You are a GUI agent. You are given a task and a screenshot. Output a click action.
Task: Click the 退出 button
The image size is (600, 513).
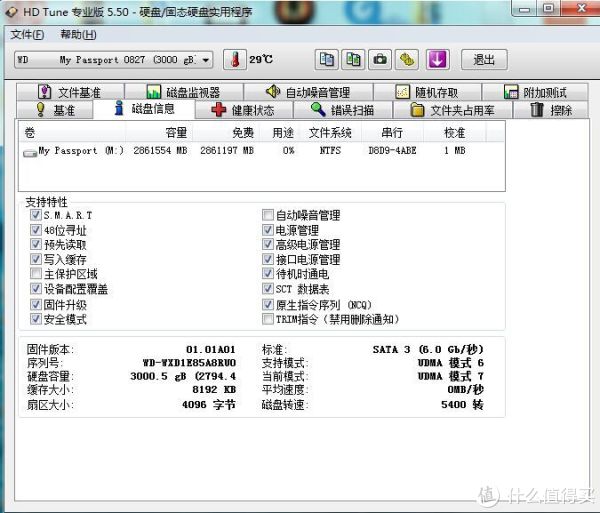pos(484,60)
